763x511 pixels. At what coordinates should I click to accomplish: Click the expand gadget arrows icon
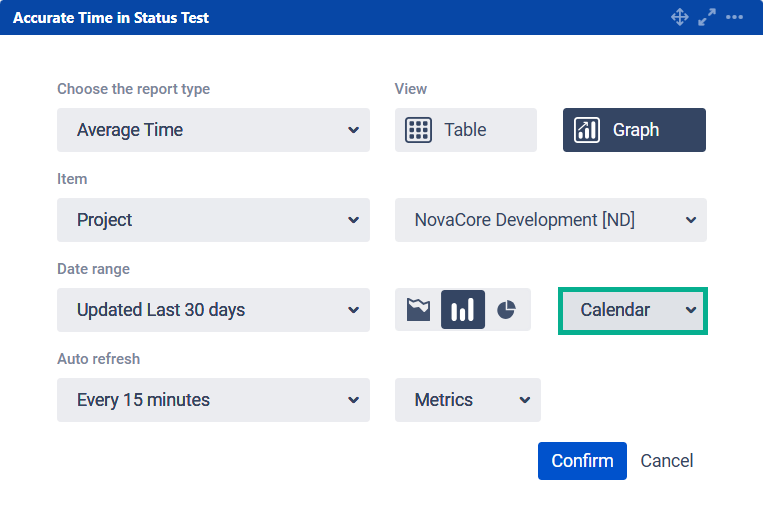click(707, 17)
